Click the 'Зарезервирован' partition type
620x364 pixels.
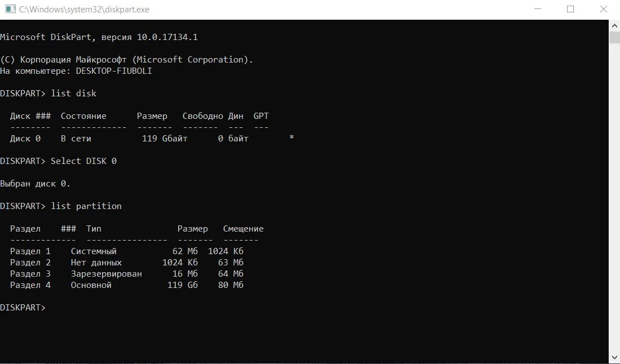click(107, 274)
